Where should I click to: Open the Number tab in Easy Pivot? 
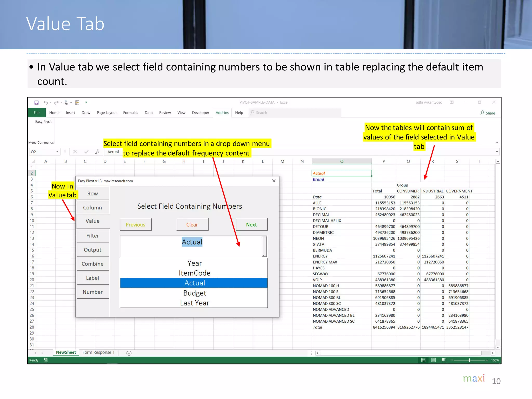[93, 292]
